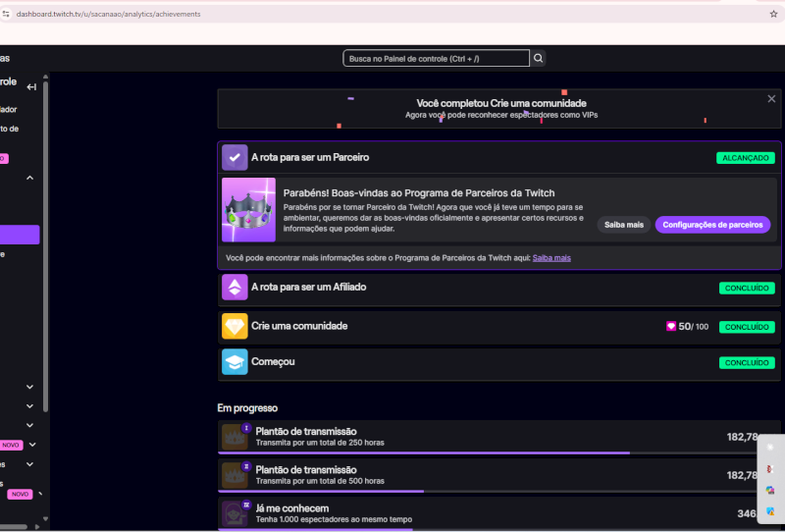
Task: Collapse the sidebar with arrow icon
Action: point(31,87)
